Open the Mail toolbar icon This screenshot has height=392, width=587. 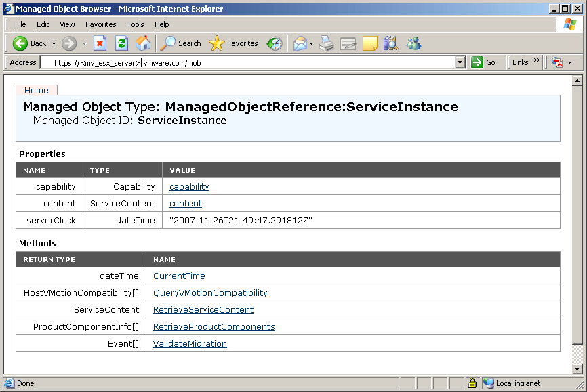[x=299, y=43]
